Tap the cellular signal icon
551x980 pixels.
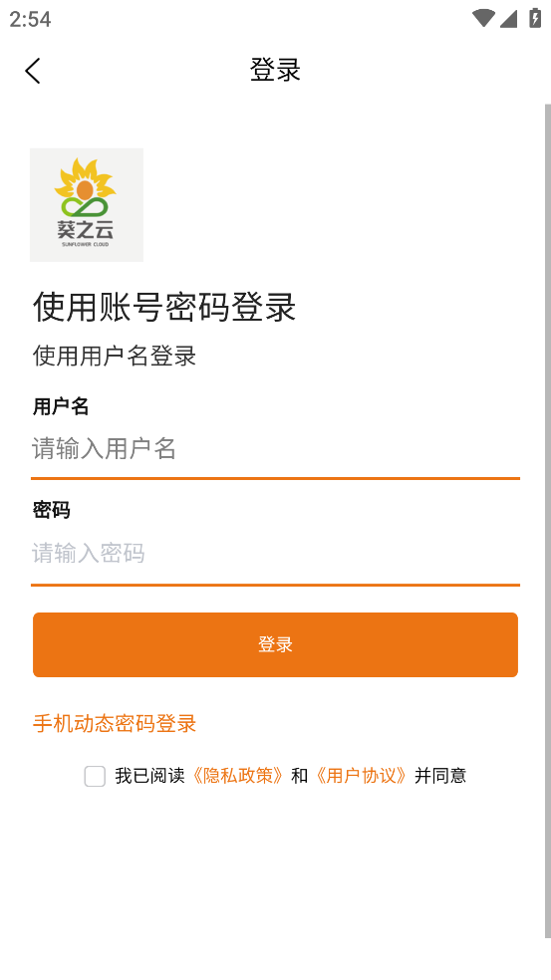508,19
